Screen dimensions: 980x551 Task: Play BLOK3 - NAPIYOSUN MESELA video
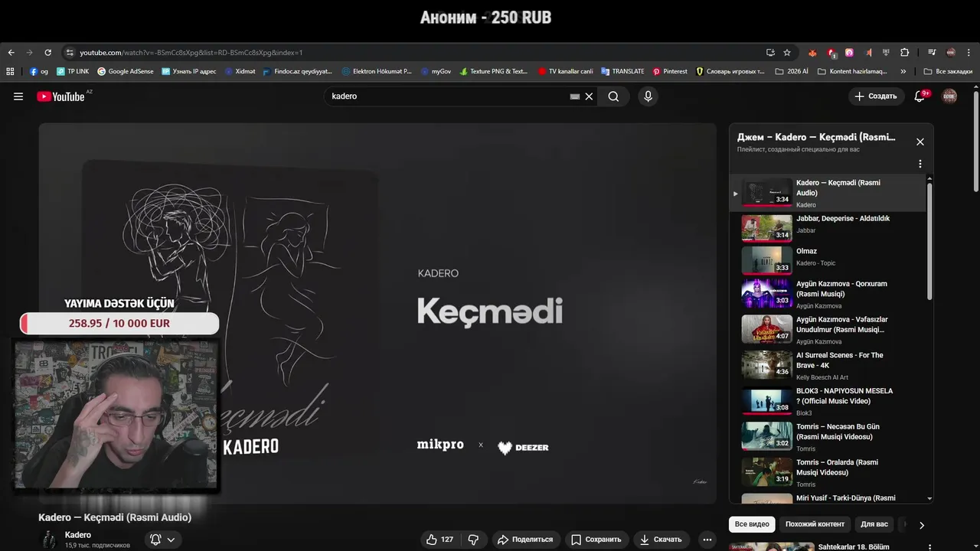click(828, 400)
